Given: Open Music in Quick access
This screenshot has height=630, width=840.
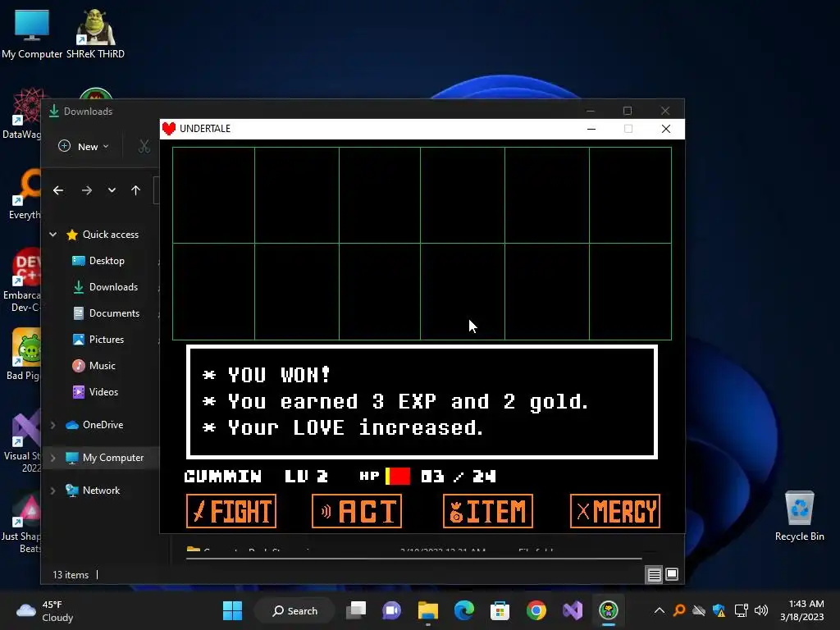Looking at the screenshot, I should [102, 366].
